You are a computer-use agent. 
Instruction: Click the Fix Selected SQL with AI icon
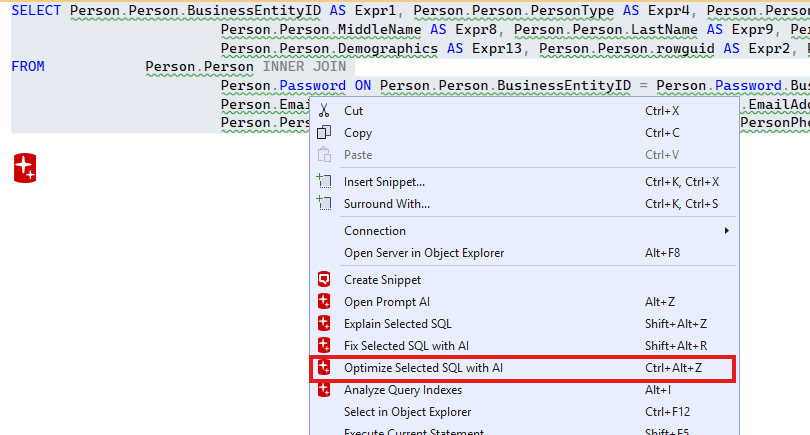(324, 346)
